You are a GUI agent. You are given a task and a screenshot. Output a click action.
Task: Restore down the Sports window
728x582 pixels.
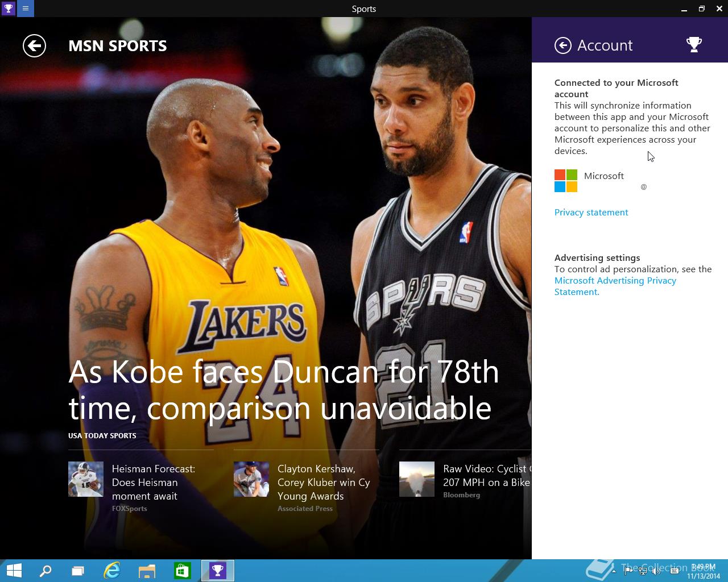pos(702,9)
